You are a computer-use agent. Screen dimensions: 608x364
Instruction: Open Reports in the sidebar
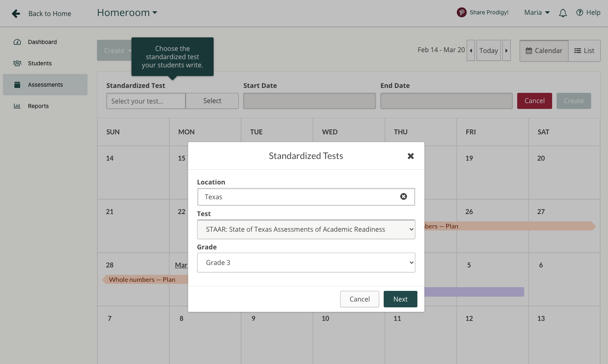coord(45,106)
